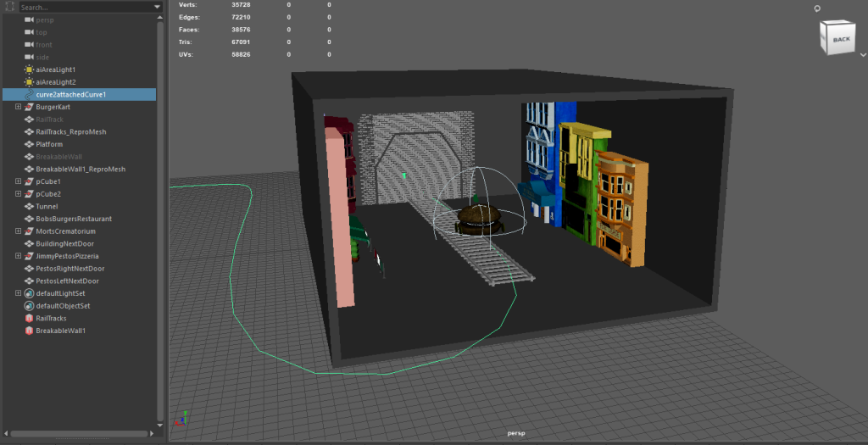This screenshot has height=445, width=868.
Task: Click the persp camera icon in outliner
Action: [x=29, y=19]
